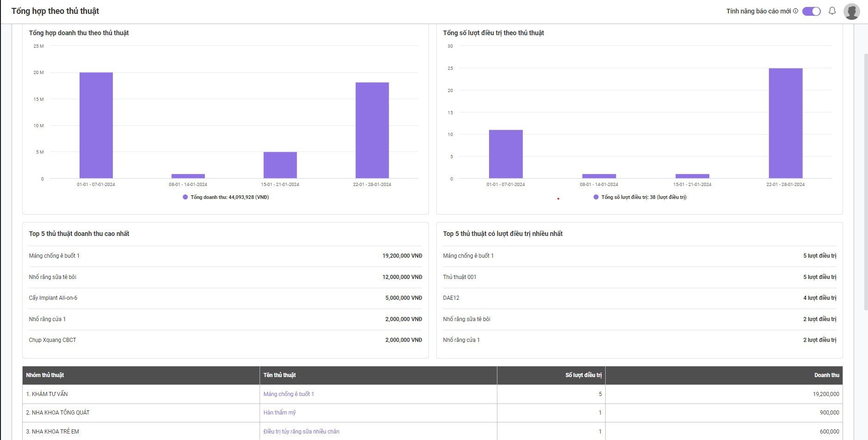Image resolution: width=868 pixels, height=440 pixels.
Task: Toggle the Tính năng báo cáo mới switch
Action: coord(811,11)
